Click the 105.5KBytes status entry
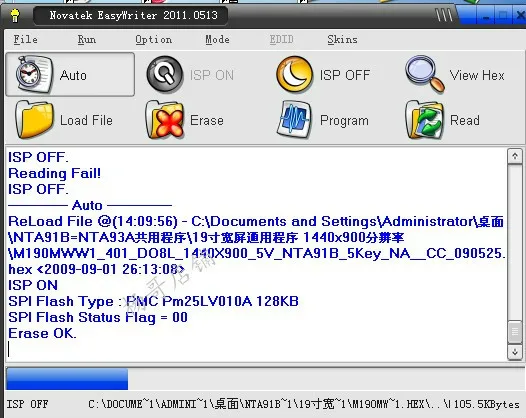The width and height of the screenshot is (526, 418). [x=486, y=404]
